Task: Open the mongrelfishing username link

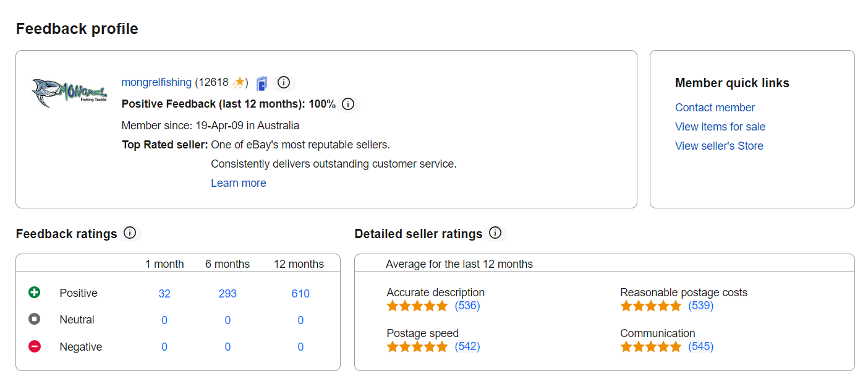Action: (x=156, y=82)
